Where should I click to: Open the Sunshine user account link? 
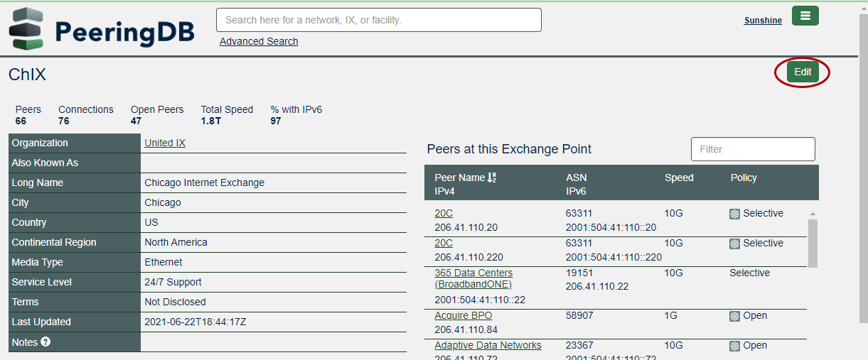pos(763,21)
